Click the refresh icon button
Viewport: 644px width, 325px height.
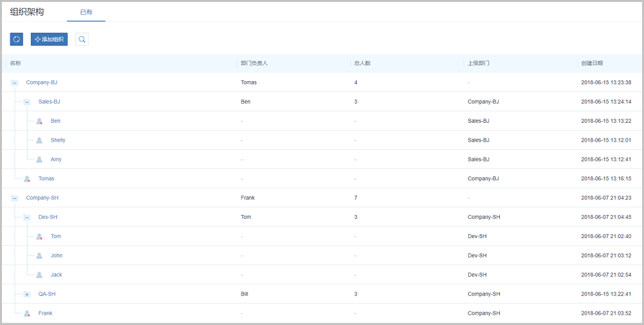tap(17, 39)
